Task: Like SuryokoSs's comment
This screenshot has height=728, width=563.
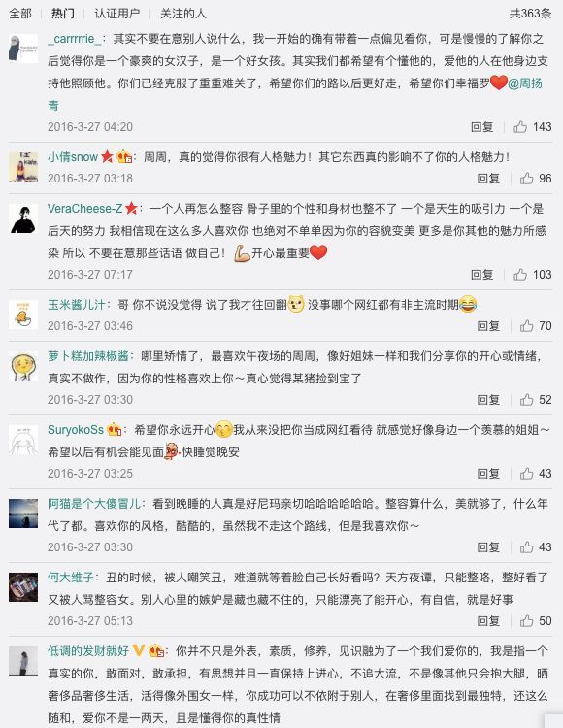Action: click(526, 474)
